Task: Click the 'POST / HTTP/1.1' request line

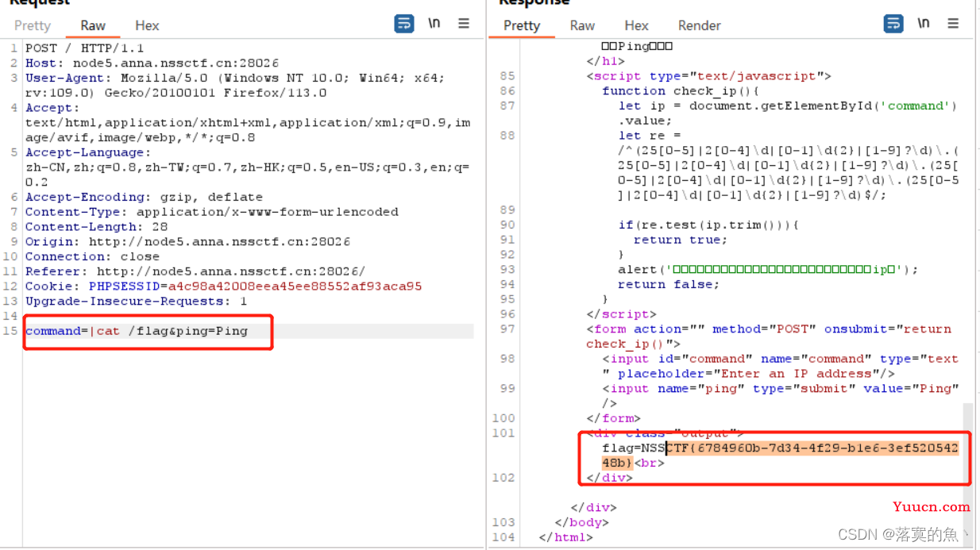Action: coord(84,48)
